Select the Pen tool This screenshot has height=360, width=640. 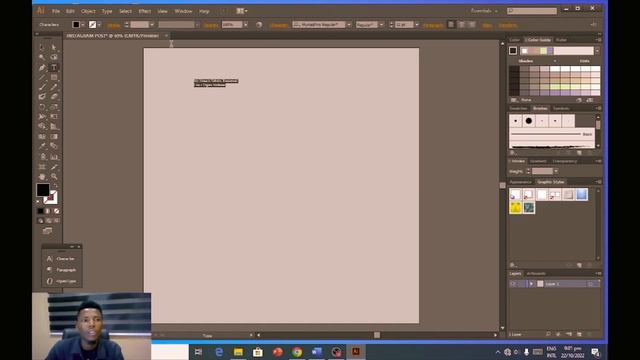pyautogui.click(x=42, y=67)
